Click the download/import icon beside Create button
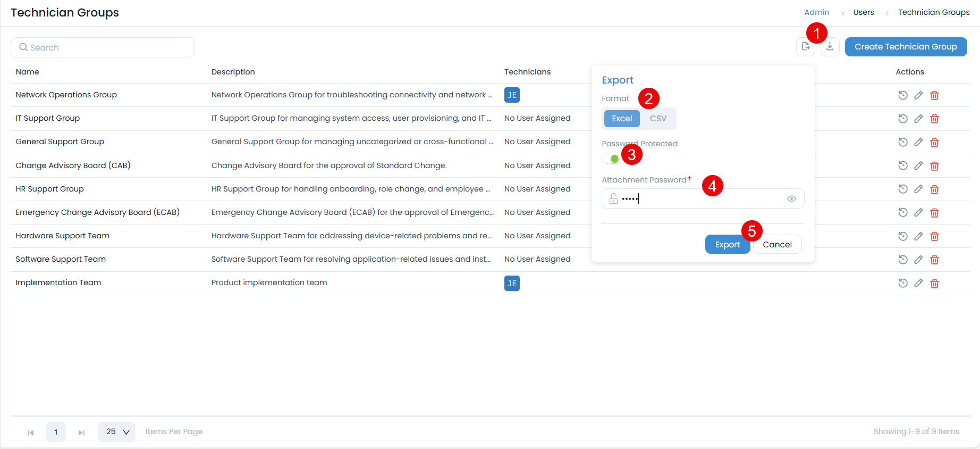This screenshot has width=980, height=449. pos(830,47)
